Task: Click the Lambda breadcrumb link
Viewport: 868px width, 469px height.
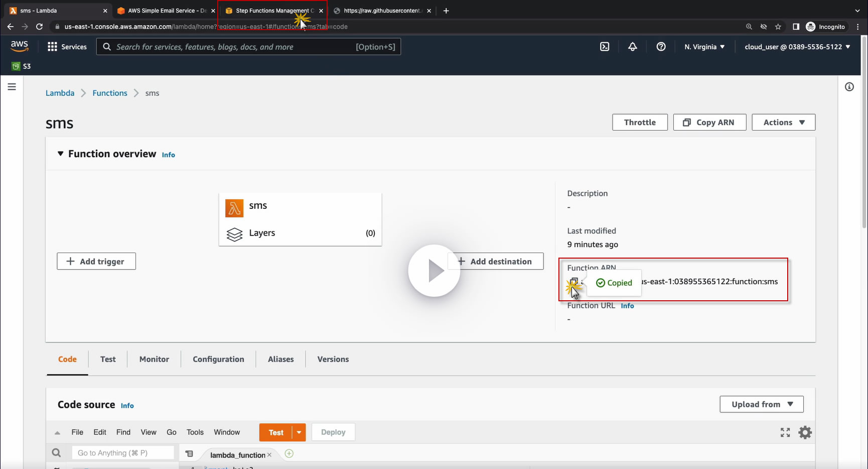Action: tap(60, 93)
